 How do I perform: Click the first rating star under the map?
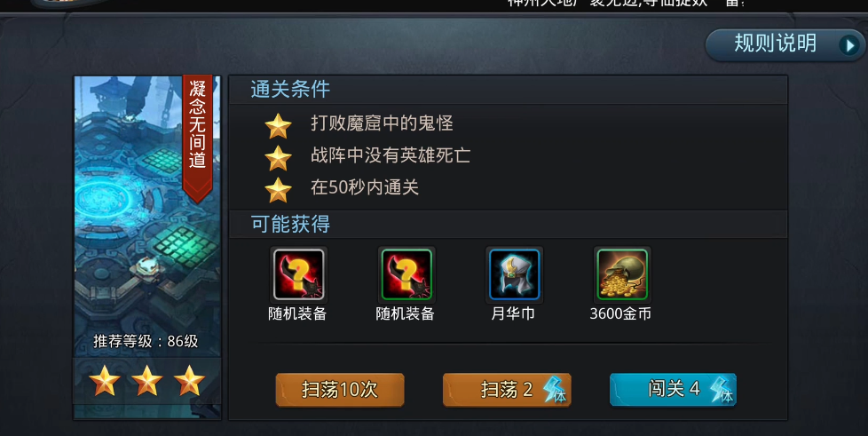coord(105,381)
